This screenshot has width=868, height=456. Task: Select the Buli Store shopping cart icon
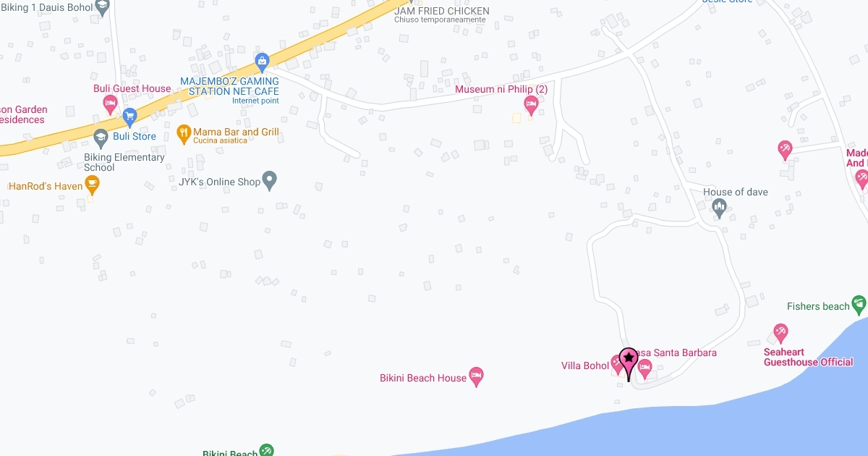pos(129,115)
